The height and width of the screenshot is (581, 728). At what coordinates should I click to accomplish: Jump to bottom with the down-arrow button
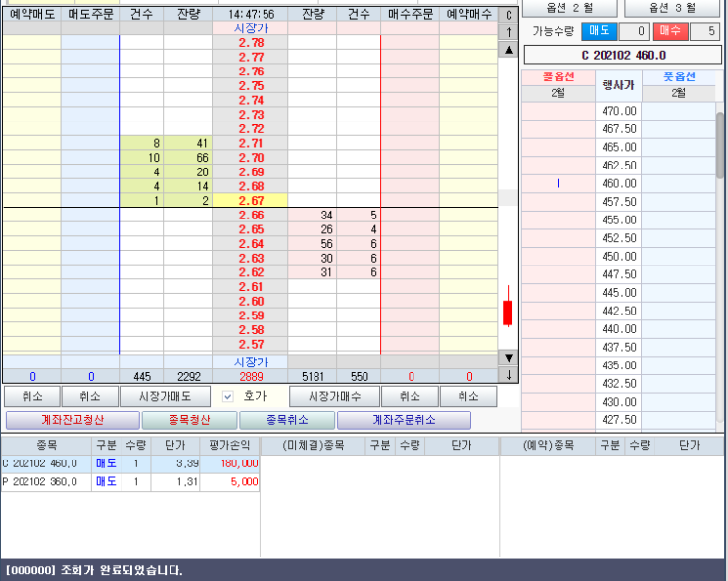tap(509, 375)
